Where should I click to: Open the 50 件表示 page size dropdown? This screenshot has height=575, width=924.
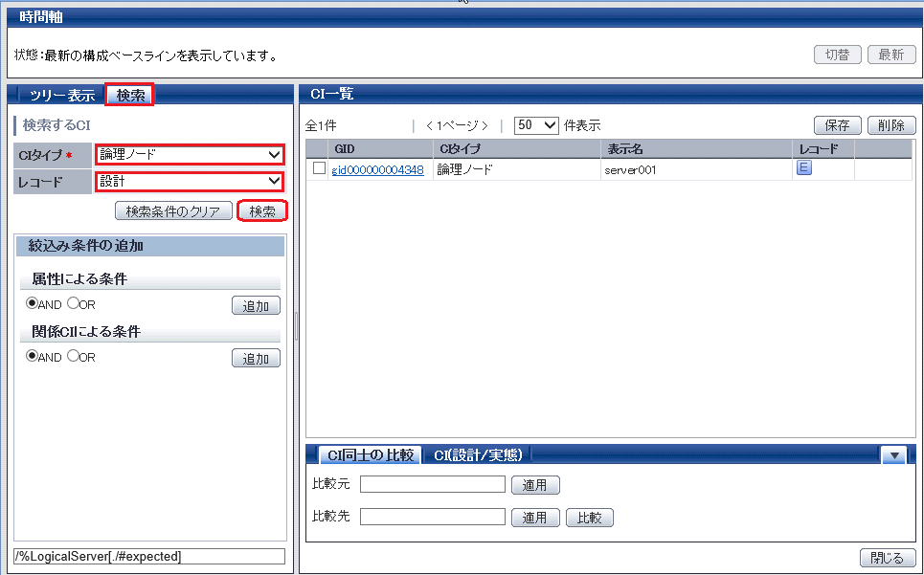click(536, 124)
